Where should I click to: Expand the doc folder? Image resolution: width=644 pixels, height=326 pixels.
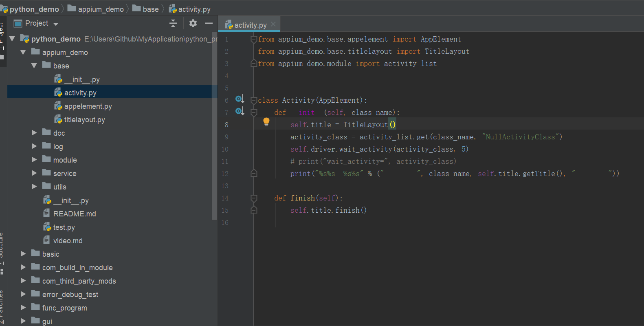tap(34, 133)
